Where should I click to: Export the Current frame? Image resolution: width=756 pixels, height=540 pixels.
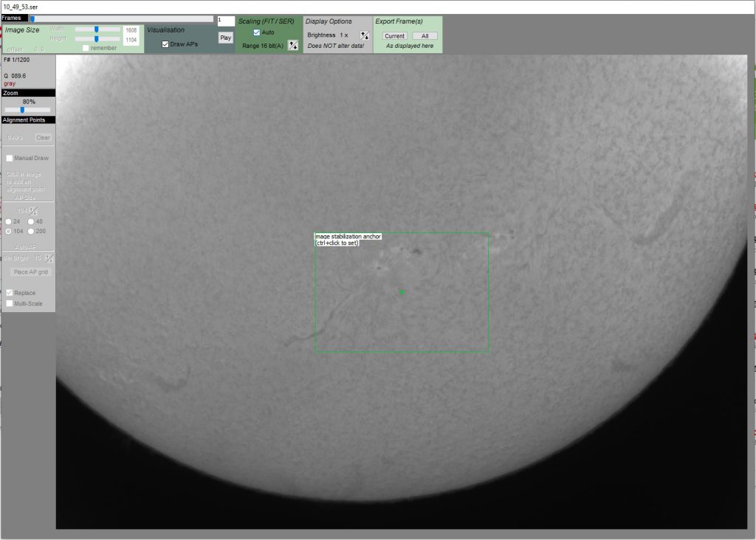pyautogui.click(x=395, y=36)
